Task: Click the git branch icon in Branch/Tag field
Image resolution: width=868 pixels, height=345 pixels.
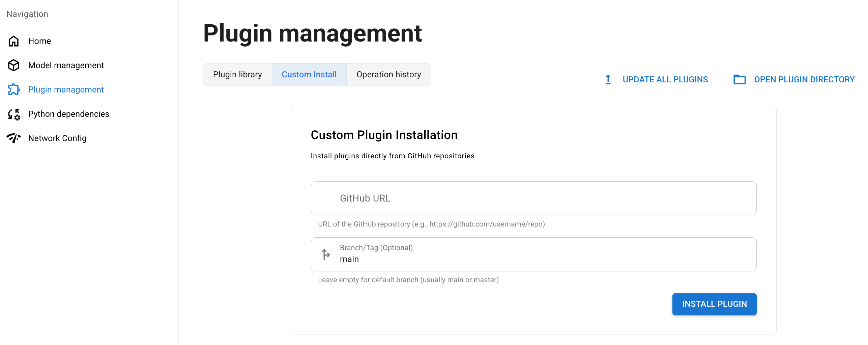Action: (326, 254)
